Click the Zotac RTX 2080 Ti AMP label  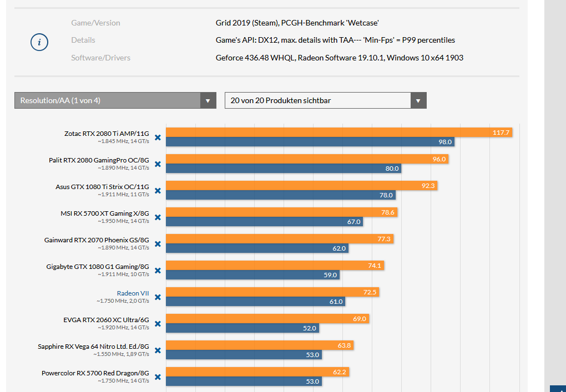click(x=105, y=133)
